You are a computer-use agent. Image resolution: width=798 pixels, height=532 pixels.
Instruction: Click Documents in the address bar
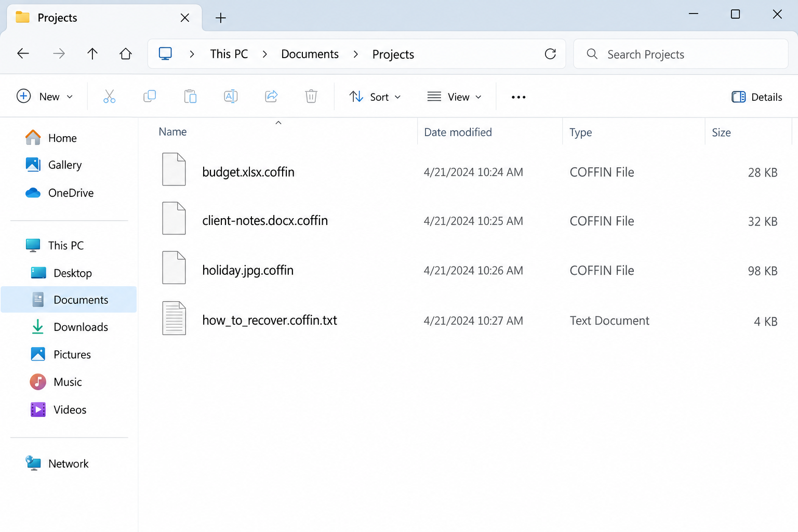point(310,54)
